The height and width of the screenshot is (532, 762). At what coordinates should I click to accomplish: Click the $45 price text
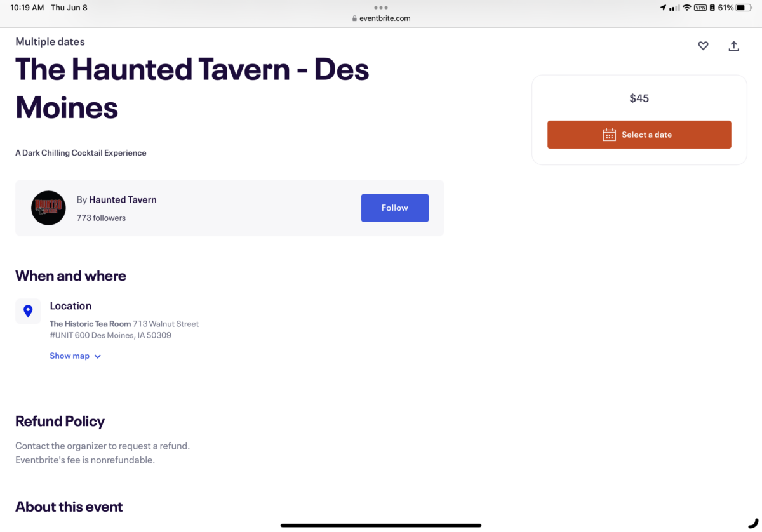639,98
